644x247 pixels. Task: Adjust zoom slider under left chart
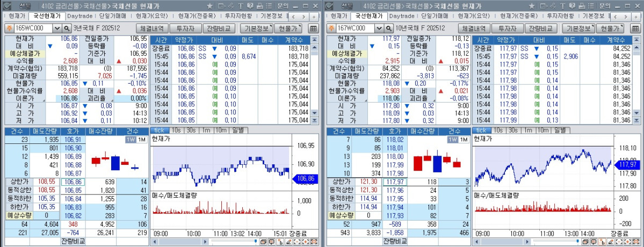[x=256, y=241]
